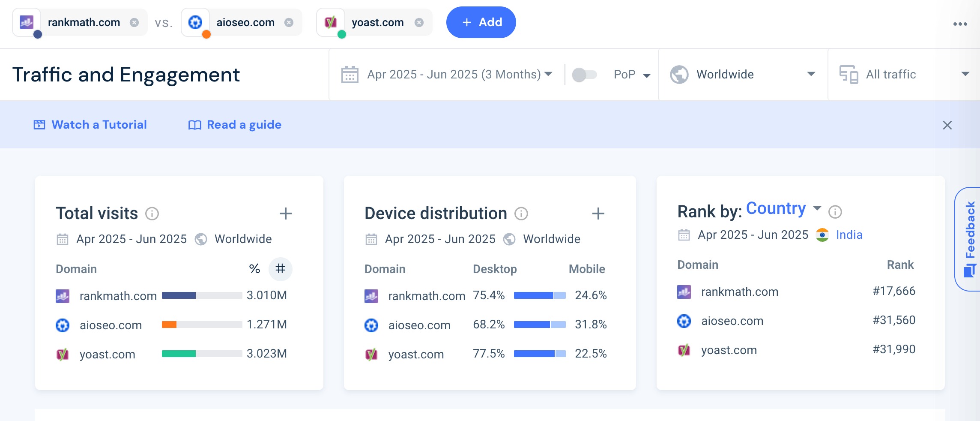The height and width of the screenshot is (421, 980).
Task: Remove aioseo.com from the comparison
Action: tap(289, 22)
